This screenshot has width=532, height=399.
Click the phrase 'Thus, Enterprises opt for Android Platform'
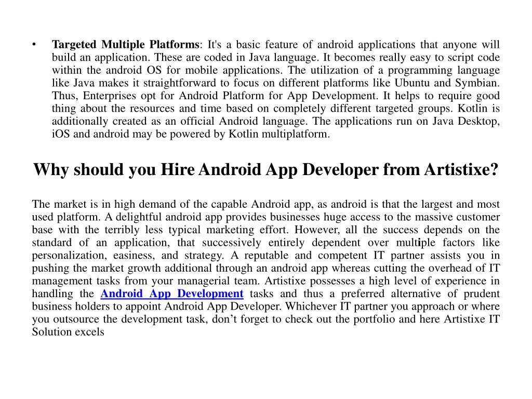coord(158,96)
